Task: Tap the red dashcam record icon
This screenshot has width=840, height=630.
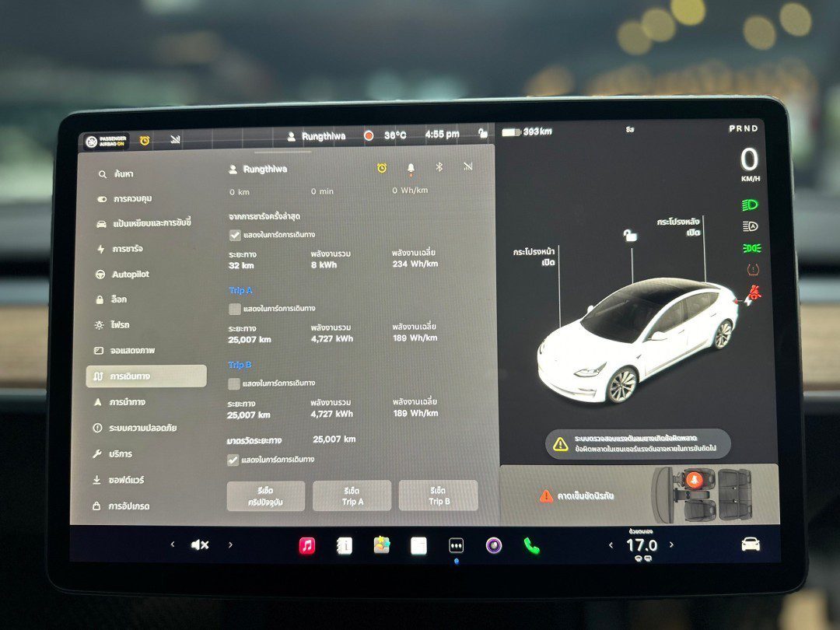Action: pyautogui.click(x=369, y=135)
